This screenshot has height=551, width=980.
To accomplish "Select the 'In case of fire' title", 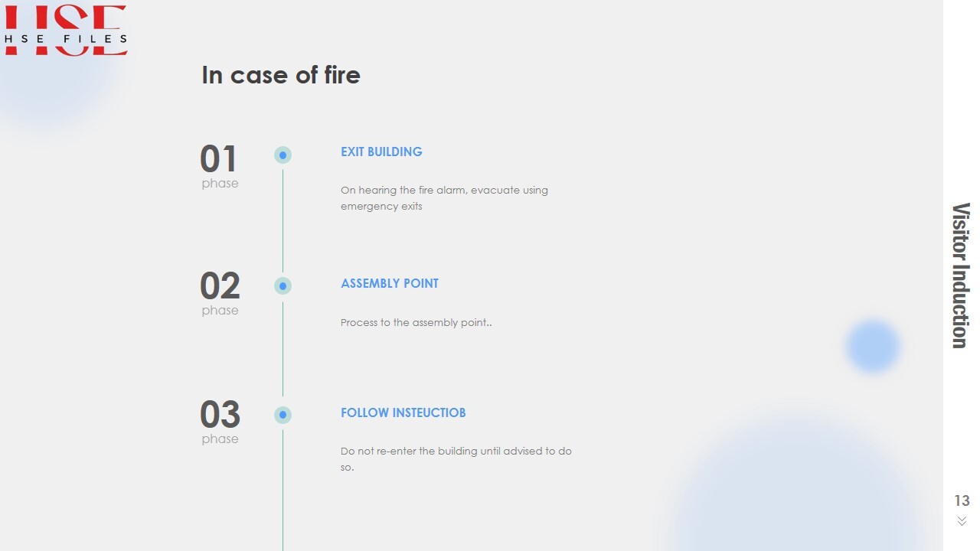I will [x=280, y=75].
